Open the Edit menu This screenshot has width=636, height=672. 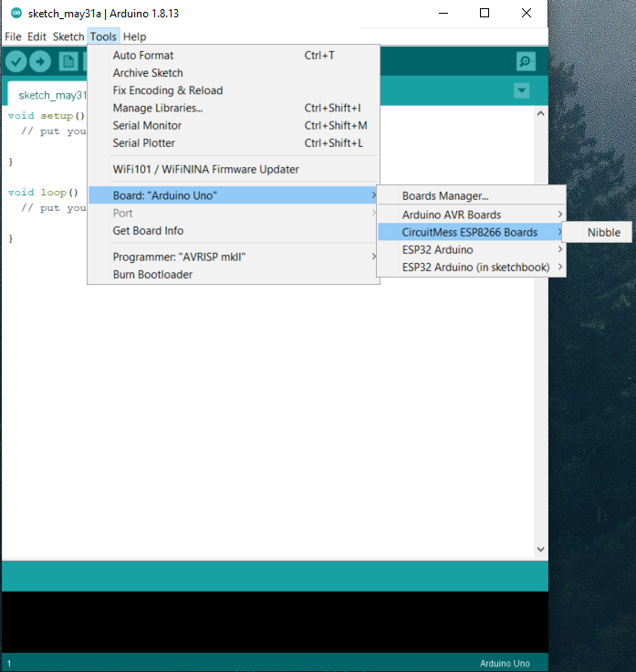point(36,37)
